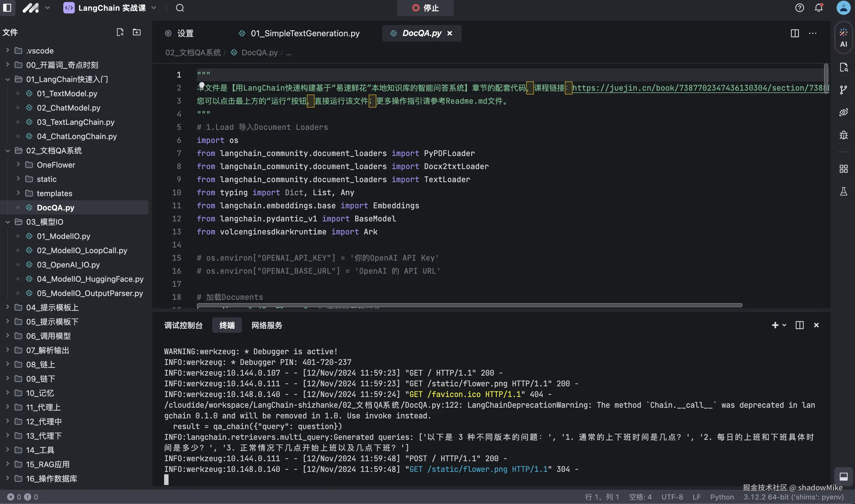Toggle the left sidebar panel visibility
The height and width of the screenshot is (504, 855).
pos(7,7)
